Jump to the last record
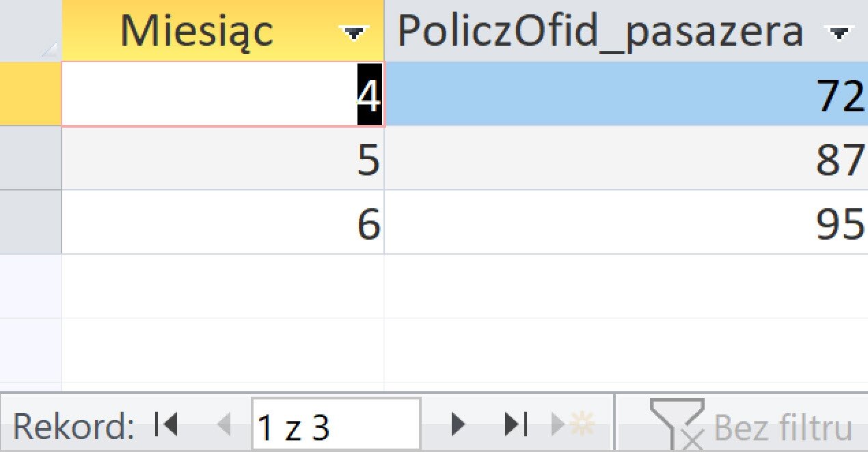Viewport: 868px width, 452px height. tap(516, 425)
